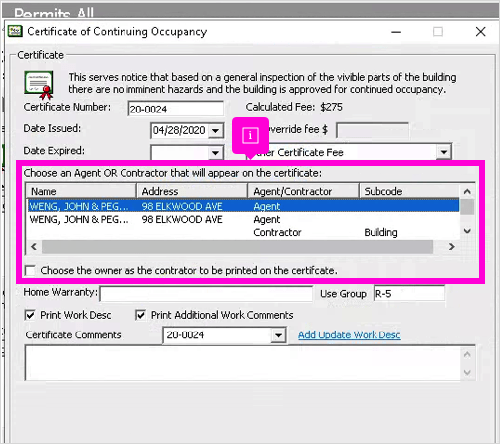Open Add Update Work Desc link
The height and width of the screenshot is (444, 500).
click(x=349, y=335)
